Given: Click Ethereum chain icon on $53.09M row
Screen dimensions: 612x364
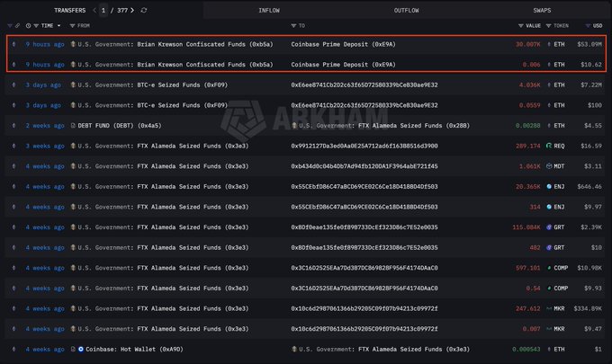Looking at the screenshot, I should pos(13,44).
